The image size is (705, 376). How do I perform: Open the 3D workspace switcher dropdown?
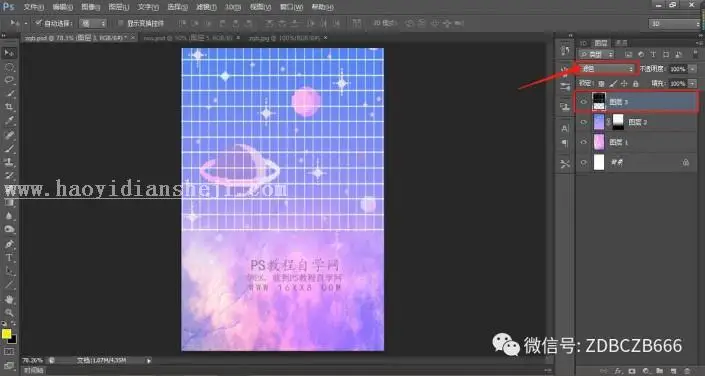point(674,23)
